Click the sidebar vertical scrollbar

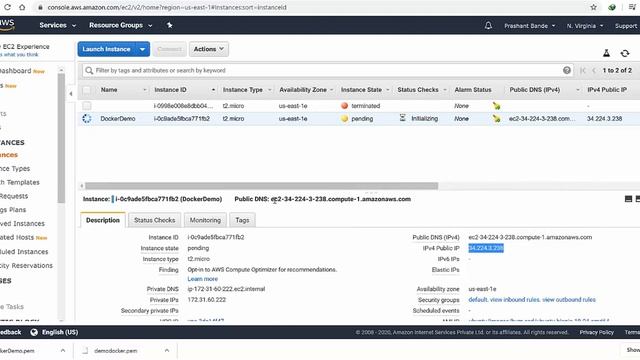pos(61,138)
